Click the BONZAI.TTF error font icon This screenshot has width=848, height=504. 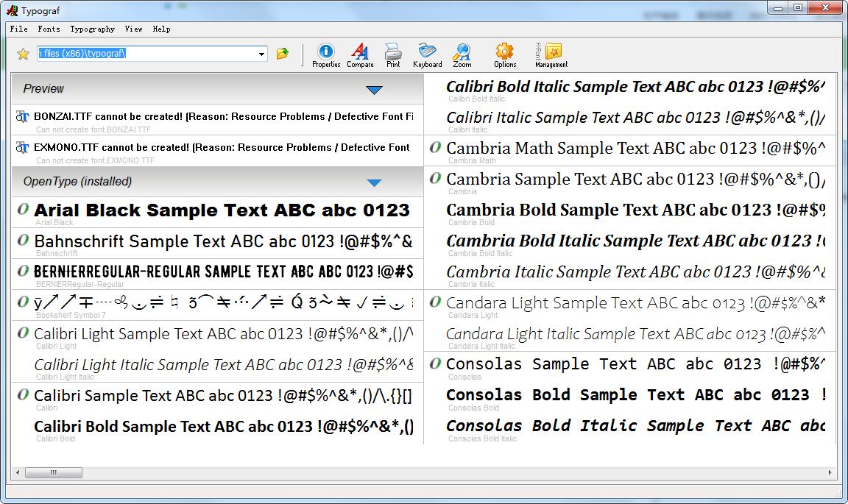(22, 116)
